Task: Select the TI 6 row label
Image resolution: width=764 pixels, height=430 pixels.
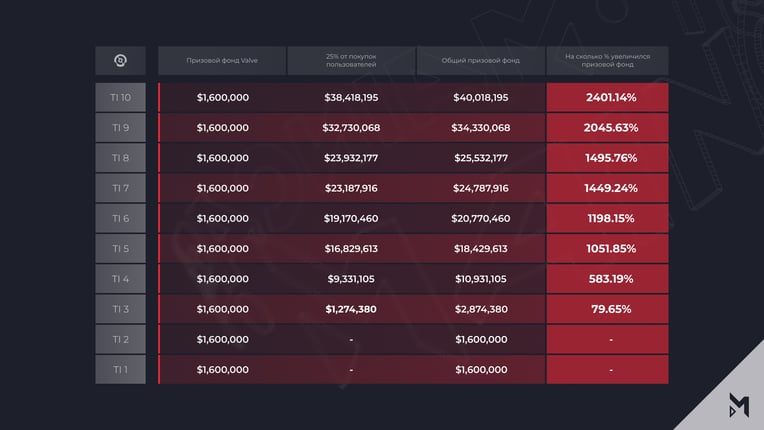Action: pos(120,218)
